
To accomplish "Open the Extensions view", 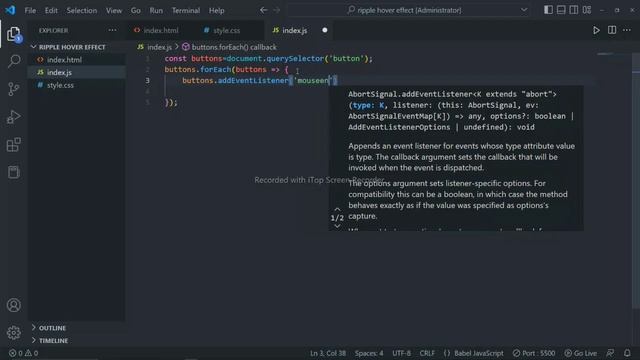I will click(13, 144).
